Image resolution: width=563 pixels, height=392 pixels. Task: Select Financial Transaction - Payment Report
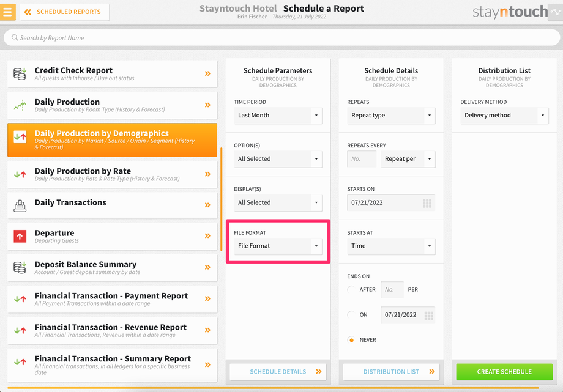112,299
